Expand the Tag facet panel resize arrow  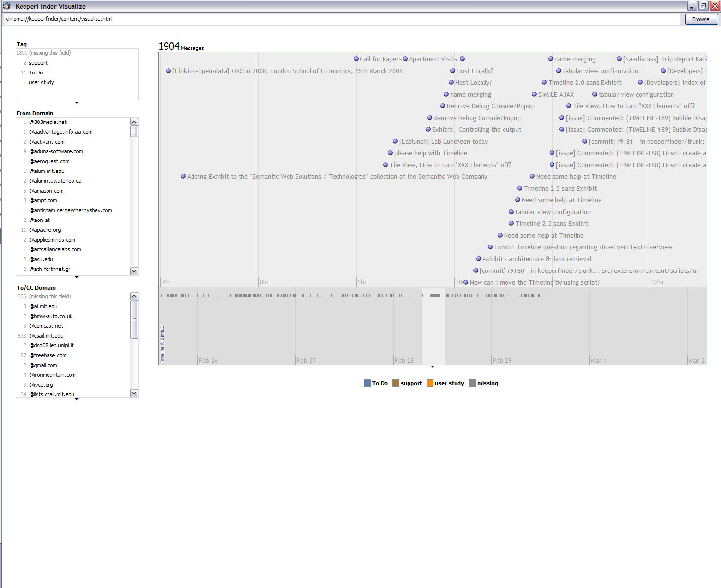click(x=77, y=103)
